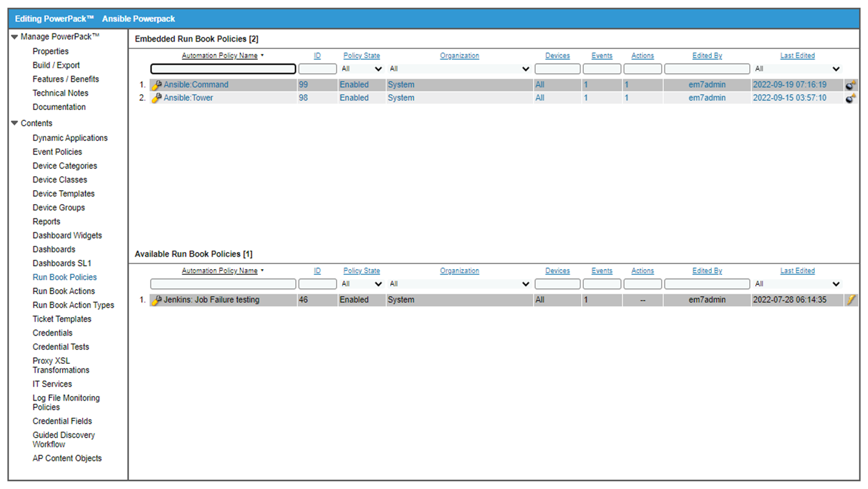Click ID value 46
Viewport: 868px width, 489px height.
click(303, 300)
